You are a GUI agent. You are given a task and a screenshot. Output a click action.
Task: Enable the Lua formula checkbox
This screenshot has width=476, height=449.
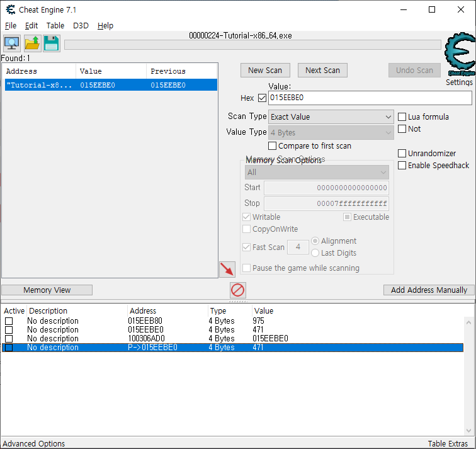(402, 117)
